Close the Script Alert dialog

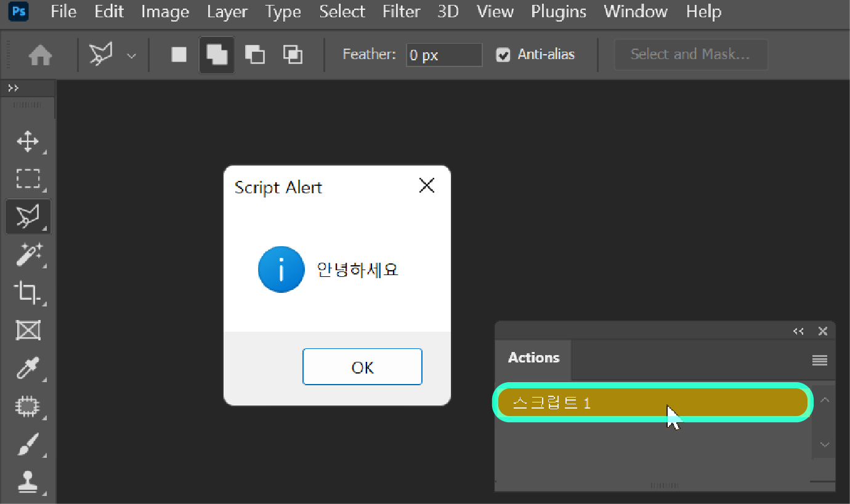pos(426,185)
